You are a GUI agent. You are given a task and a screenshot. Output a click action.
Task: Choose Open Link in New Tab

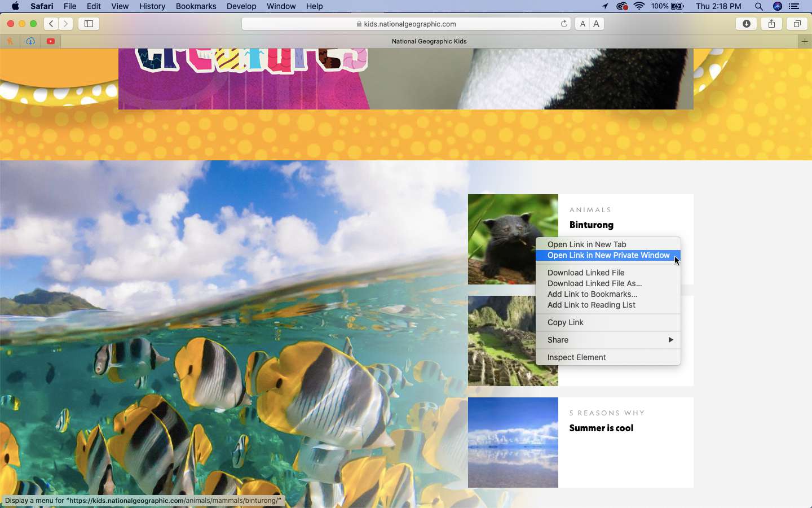[608, 244]
